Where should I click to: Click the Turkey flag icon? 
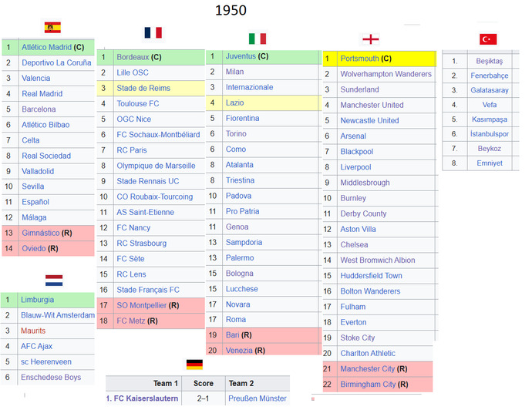click(x=488, y=39)
